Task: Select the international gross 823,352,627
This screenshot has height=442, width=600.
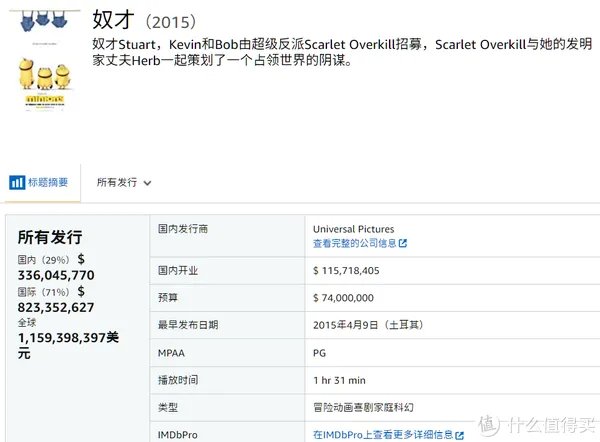Action: (x=56, y=307)
